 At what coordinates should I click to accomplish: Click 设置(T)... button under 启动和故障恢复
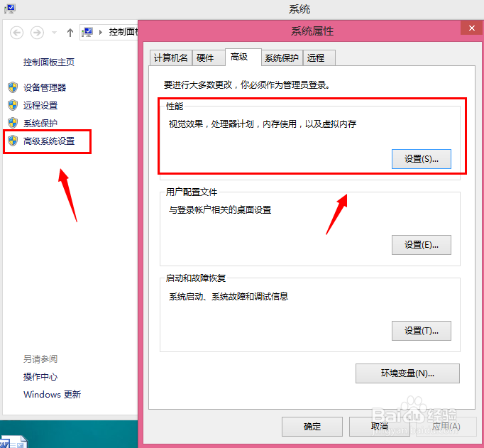point(422,331)
